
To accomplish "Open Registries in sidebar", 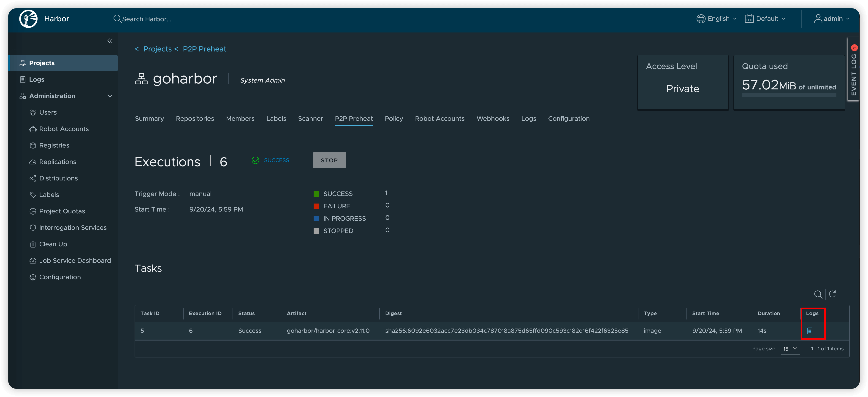I will click(x=54, y=145).
